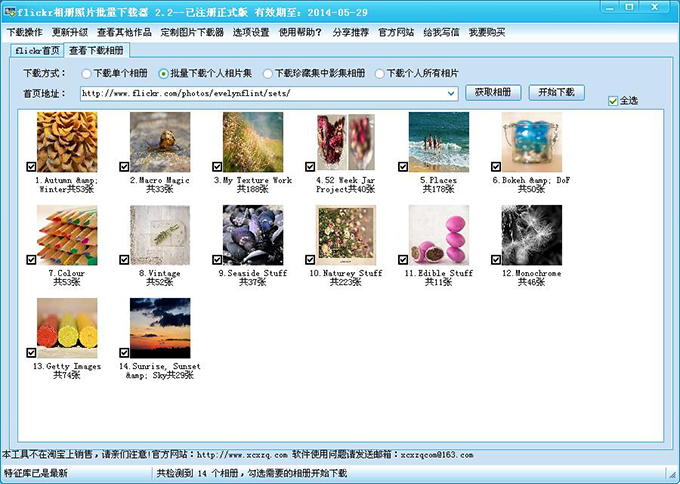Open the Autumn & Winter album thumbnail

67,142
